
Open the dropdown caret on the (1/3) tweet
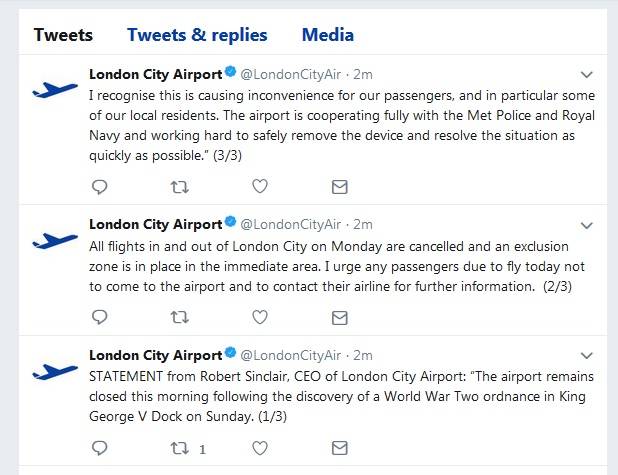click(x=587, y=356)
